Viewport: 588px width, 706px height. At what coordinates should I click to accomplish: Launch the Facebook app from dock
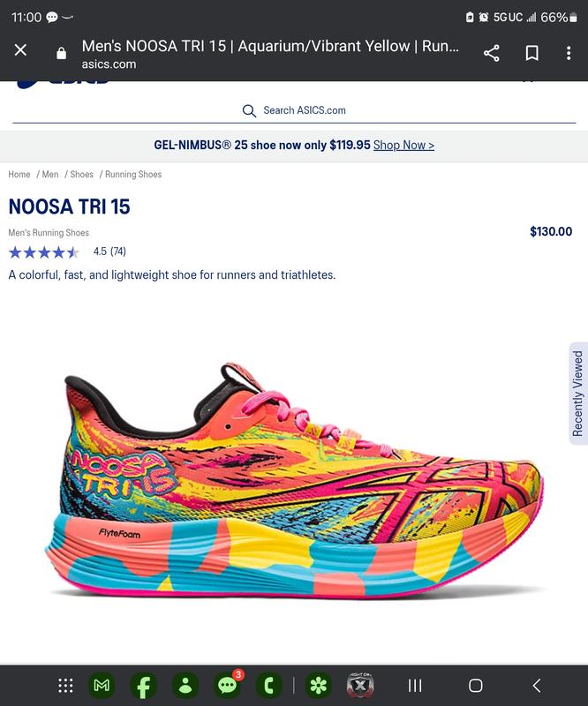coord(143,686)
